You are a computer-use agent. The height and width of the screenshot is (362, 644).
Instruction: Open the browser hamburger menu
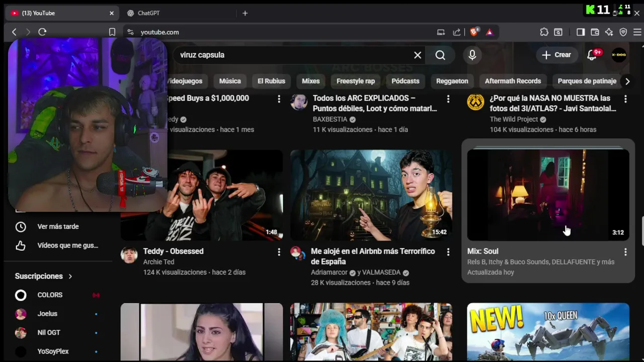coord(637,32)
